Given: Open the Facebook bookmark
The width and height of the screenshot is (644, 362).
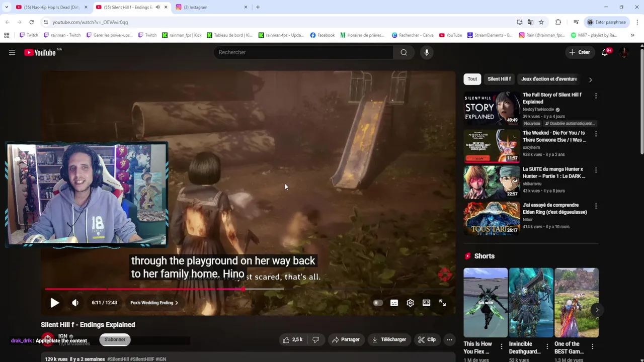Looking at the screenshot, I should (322, 35).
